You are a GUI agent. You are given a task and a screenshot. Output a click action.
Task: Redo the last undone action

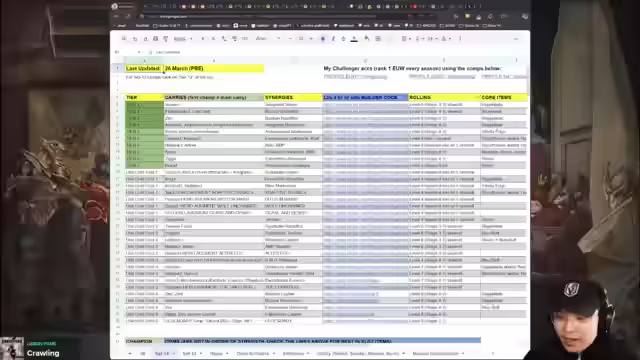[145, 39]
